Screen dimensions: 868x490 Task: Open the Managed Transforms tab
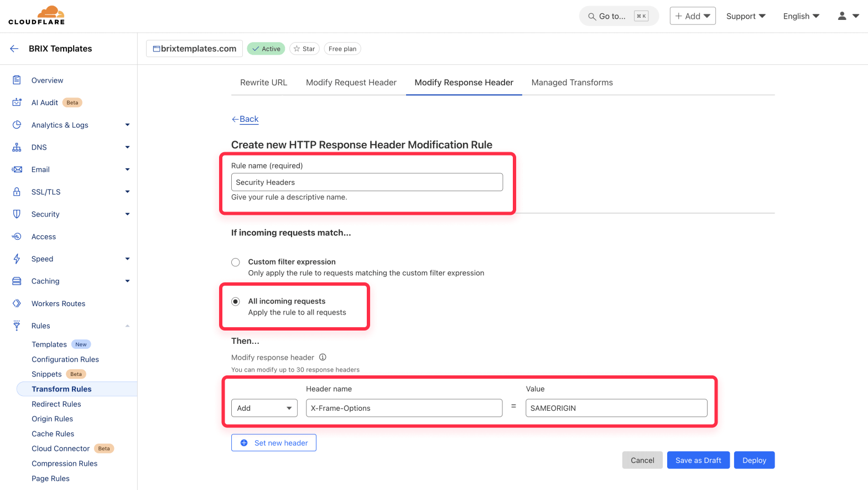point(572,82)
